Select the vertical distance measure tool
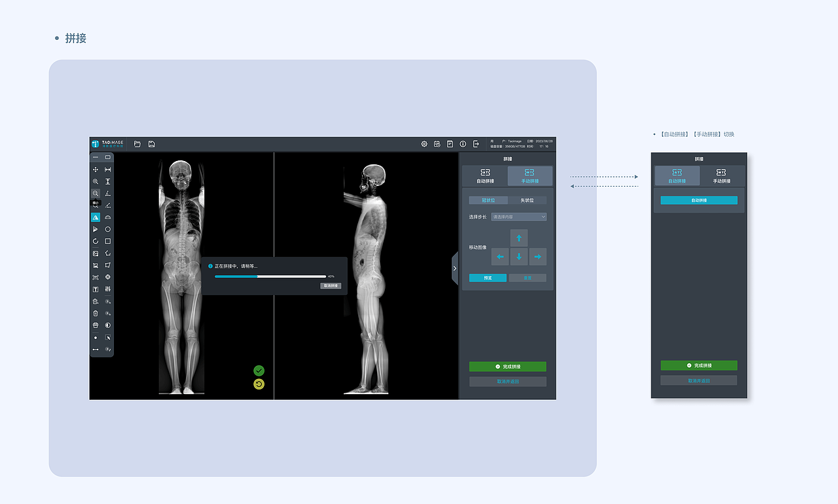 click(108, 181)
